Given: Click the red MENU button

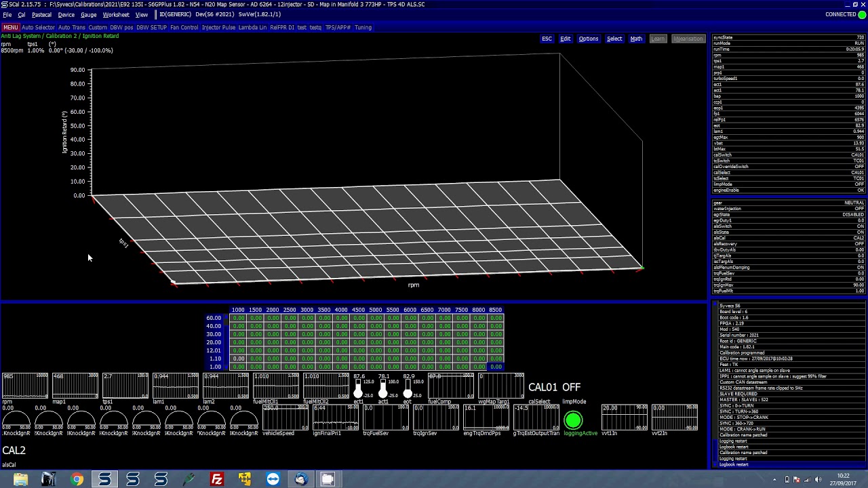Looking at the screenshot, I should tap(10, 28).
